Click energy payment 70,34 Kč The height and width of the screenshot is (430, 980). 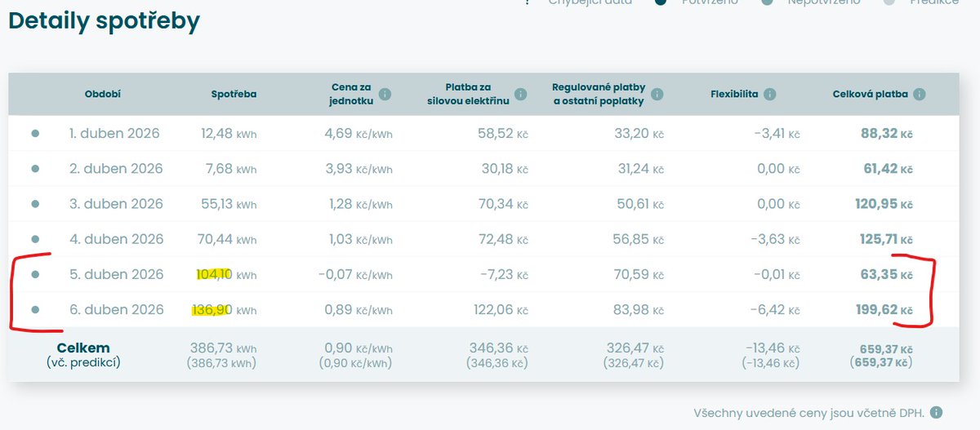(x=502, y=204)
